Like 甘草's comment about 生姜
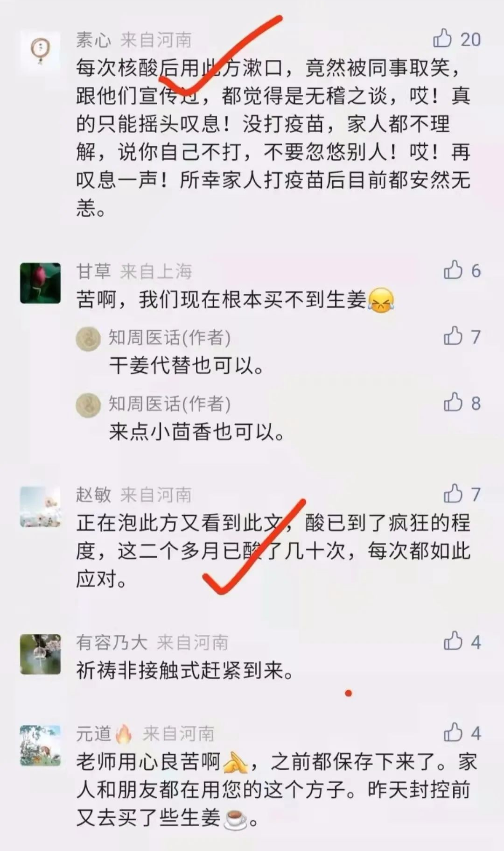504x851 pixels. 453,270
